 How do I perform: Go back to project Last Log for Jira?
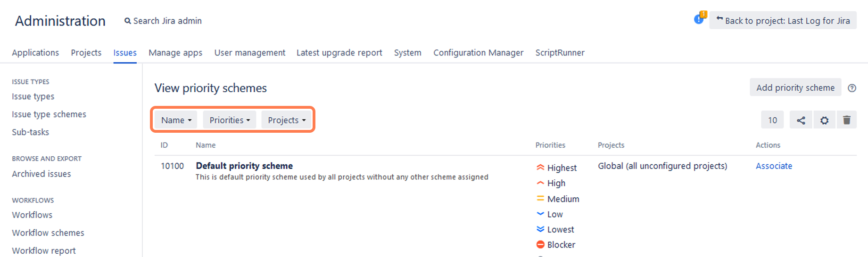pyautogui.click(x=783, y=21)
